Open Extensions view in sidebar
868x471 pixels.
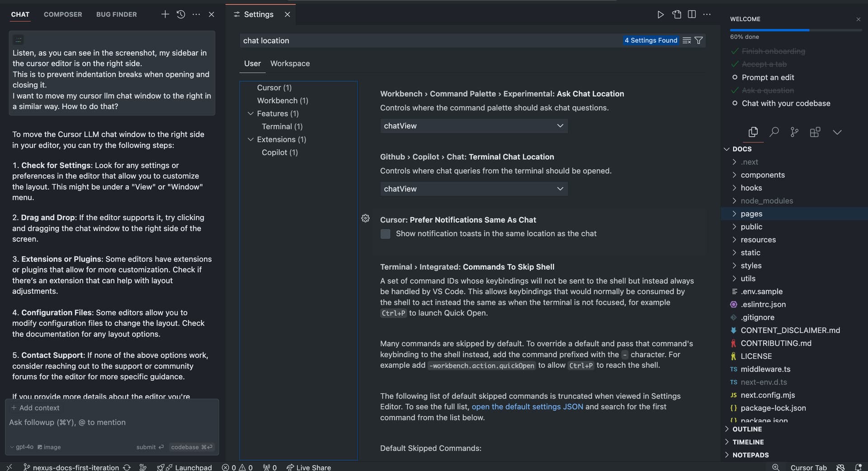(x=815, y=132)
